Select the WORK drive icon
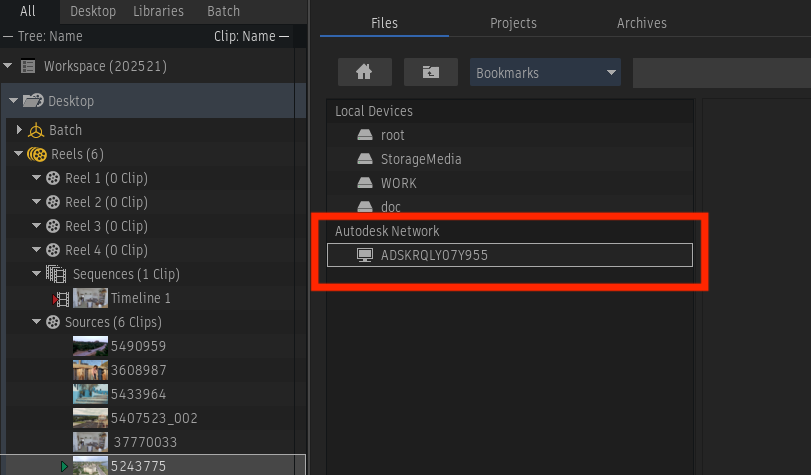Screen dimensions: 811x475 click(365, 183)
